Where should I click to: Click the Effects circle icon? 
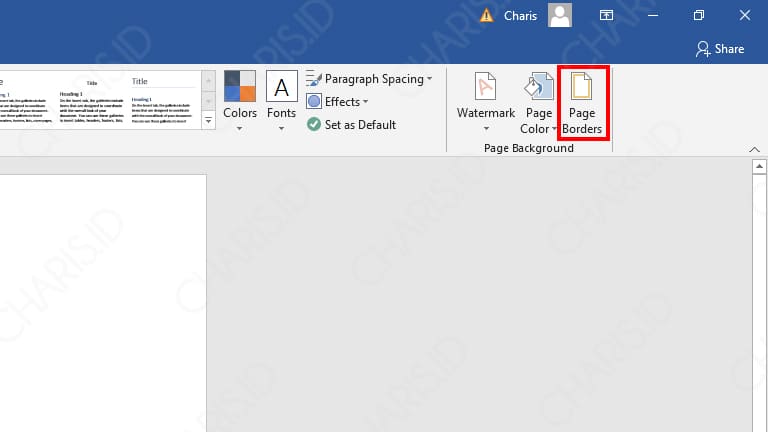tap(314, 101)
